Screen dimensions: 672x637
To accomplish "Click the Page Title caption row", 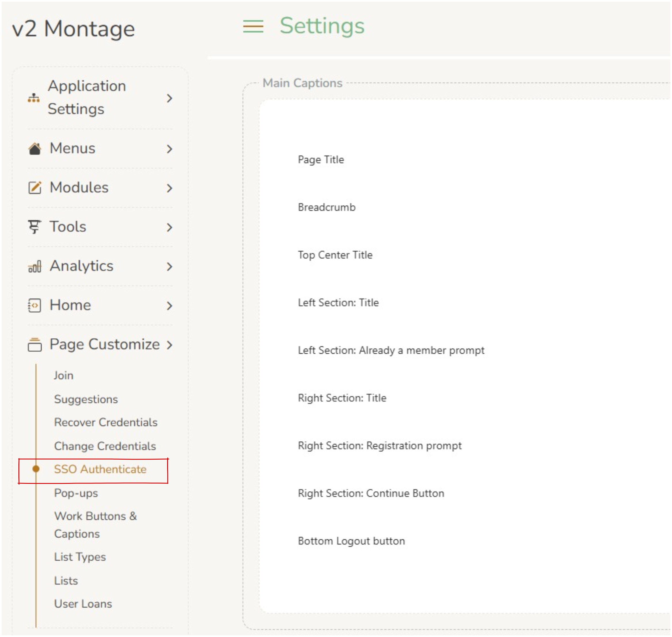I will pos(321,160).
